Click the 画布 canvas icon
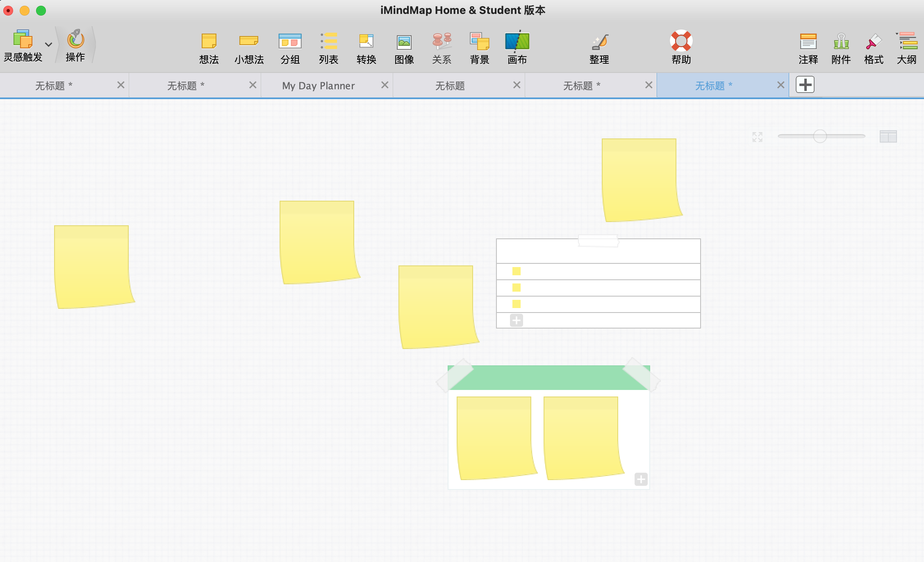This screenshot has height=562, width=924. click(x=517, y=41)
